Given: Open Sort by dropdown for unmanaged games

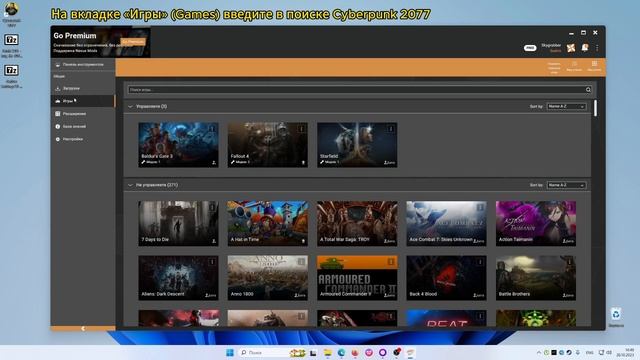Looking at the screenshot, I should [x=567, y=185].
